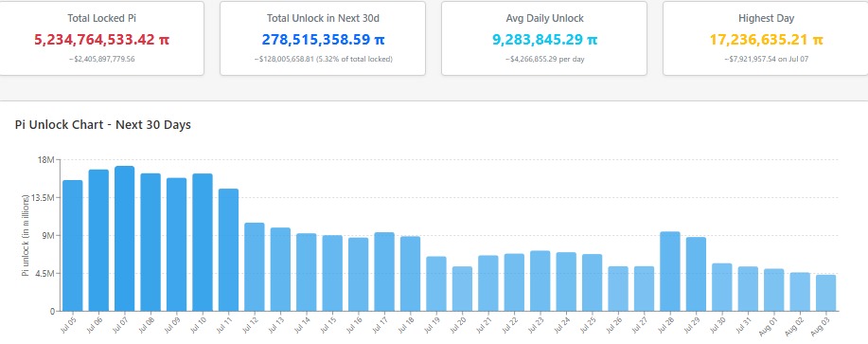Viewport: 868px width, 344px height.
Task: Click the 17,236,635.21 π value
Action: coord(766,40)
